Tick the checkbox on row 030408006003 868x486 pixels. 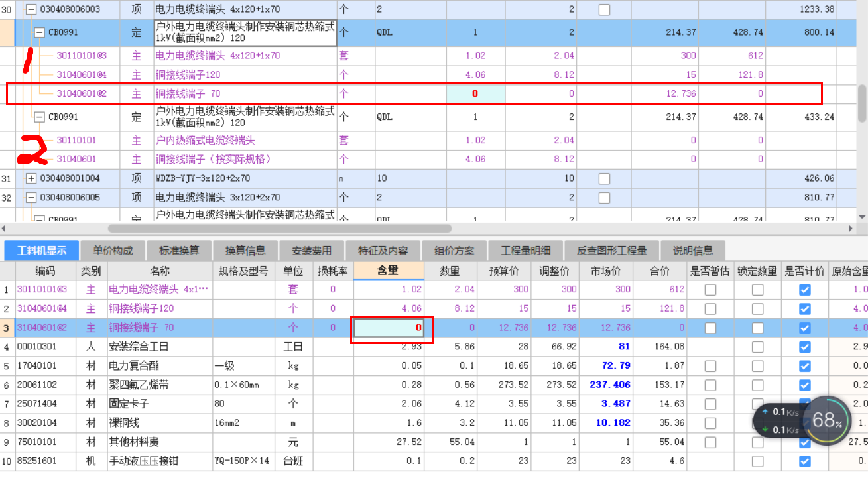603,10
